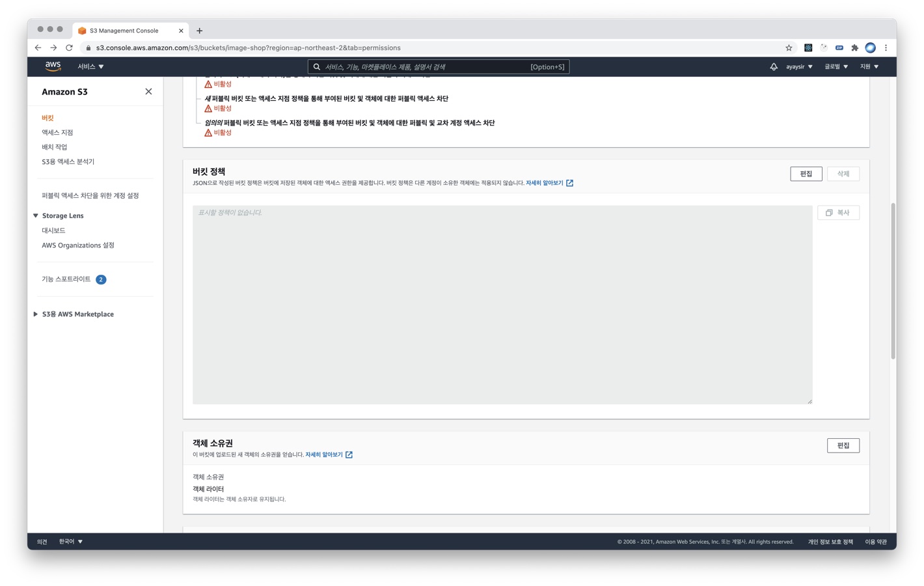Viewport: 924px width, 586px height.
Task: Open the browser extensions puzzle icon
Action: tap(854, 48)
